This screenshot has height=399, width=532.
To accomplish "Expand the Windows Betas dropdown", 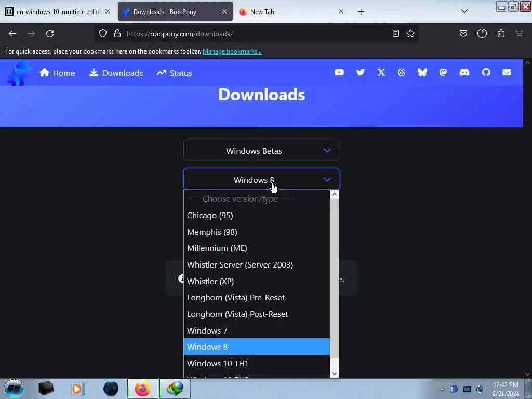I will (x=261, y=150).
